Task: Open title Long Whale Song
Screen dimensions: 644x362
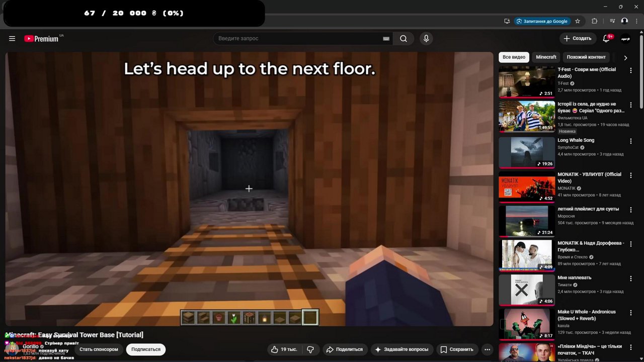Action: coord(576,140)
